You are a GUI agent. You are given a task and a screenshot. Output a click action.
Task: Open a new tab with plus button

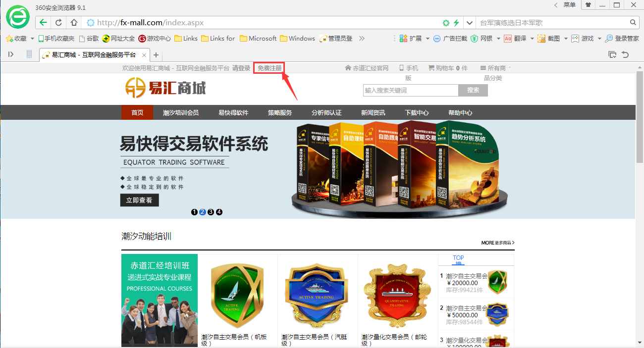click(156, 55)
